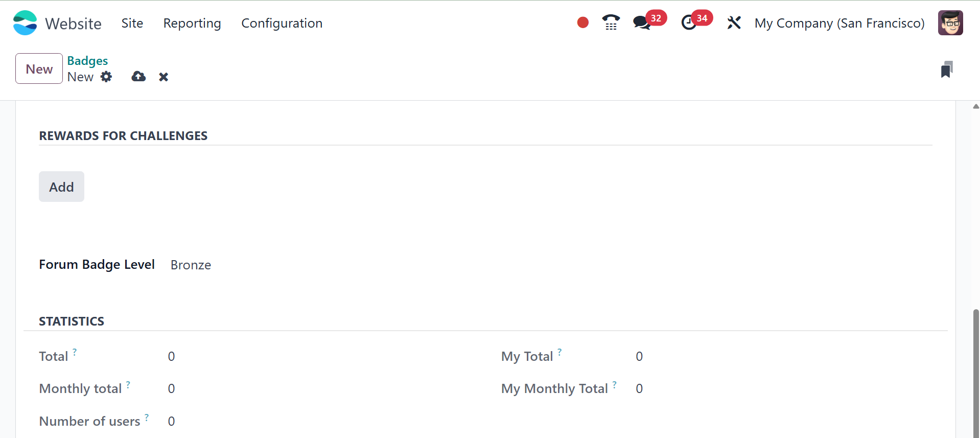This screenshot has width=980, height=438.
Task: Open the activities clock icon
Action: click(689, 22)
